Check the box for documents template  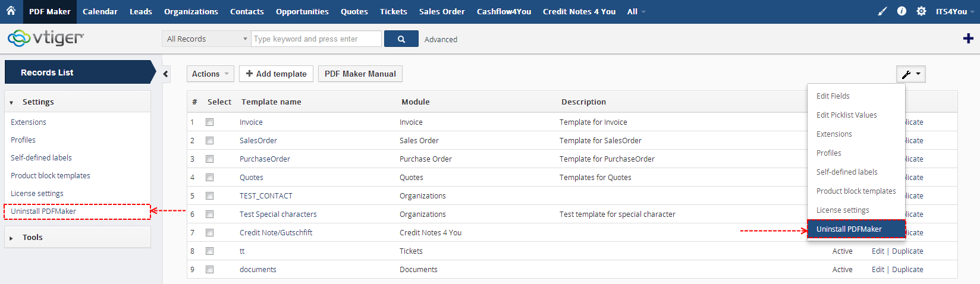tap(209, 270)
